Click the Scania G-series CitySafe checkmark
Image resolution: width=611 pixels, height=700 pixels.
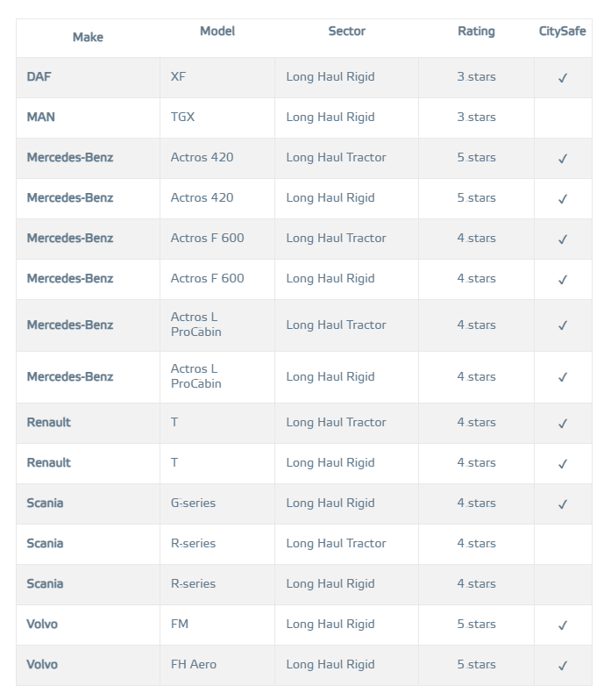tap(563, 504)
